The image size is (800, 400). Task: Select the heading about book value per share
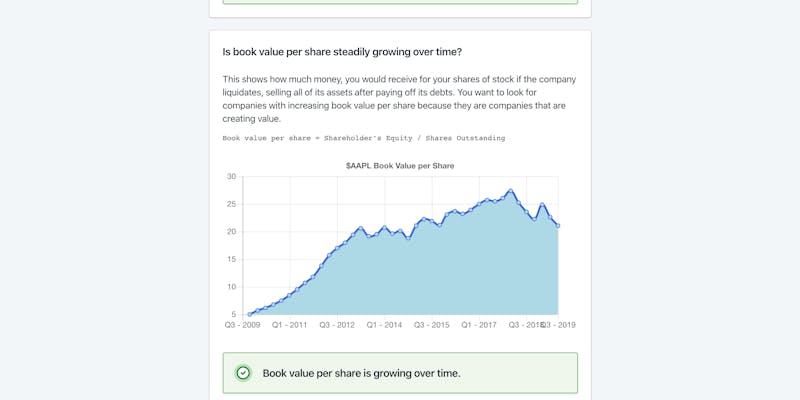click(x=342, y=52)
